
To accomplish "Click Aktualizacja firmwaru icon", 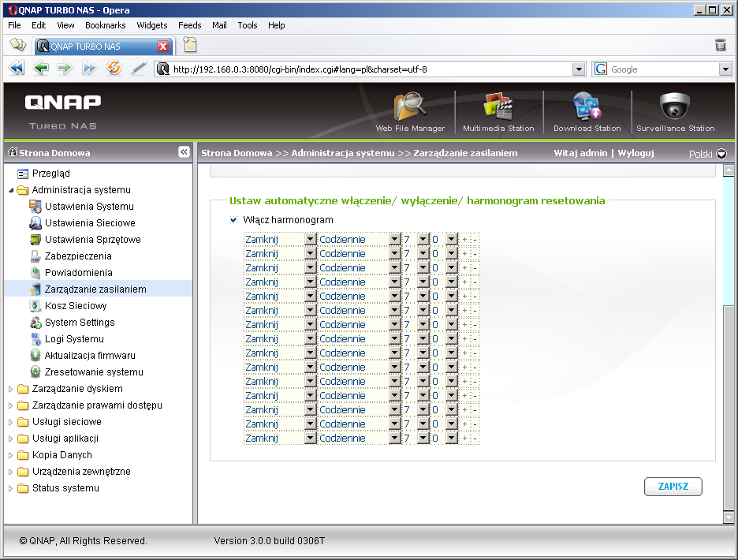I will click(35, 355).
